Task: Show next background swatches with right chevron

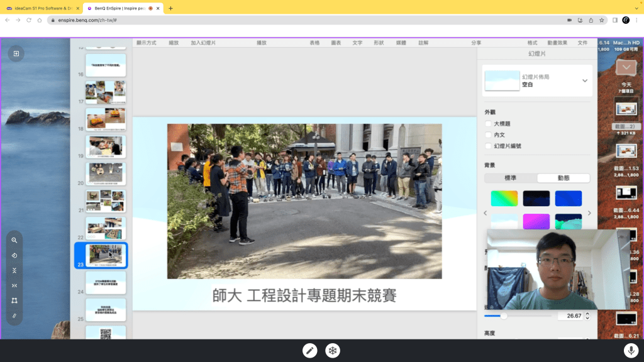Action: (589, 214)
